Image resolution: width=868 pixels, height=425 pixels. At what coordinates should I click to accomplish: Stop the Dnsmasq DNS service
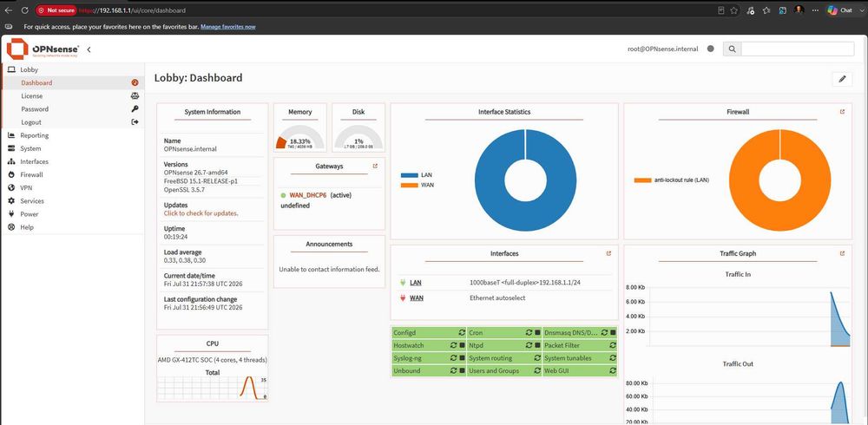click(x=612, y=332)
